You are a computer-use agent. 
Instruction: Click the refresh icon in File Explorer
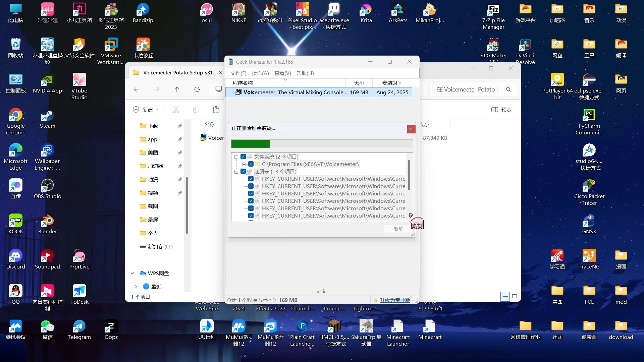[197, 89]
